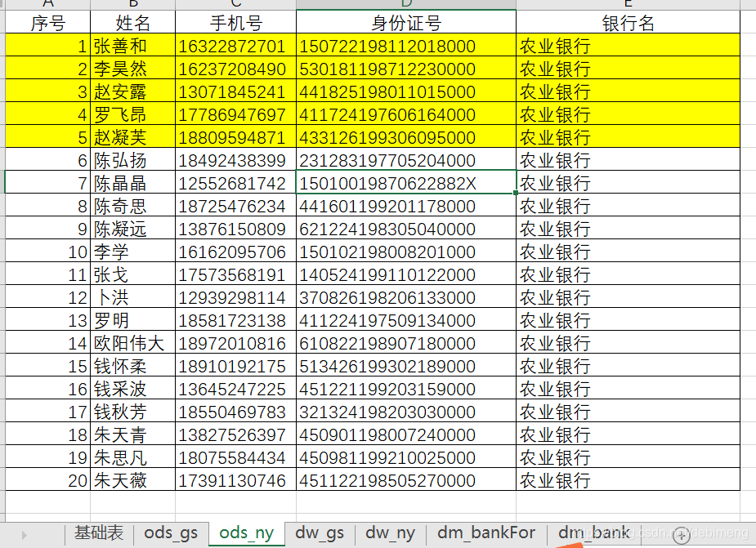Select the 姓名 header cell
The image size is (756, 548).
pyautogui.click(x=132, y=22)
